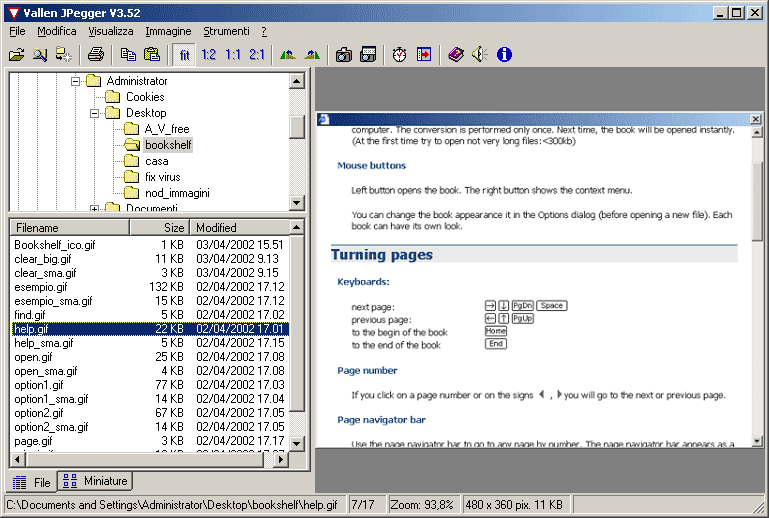Screen dimensions: 769x518
Task: Collapse the Administrator folder tree node
Action: point(76,81)
